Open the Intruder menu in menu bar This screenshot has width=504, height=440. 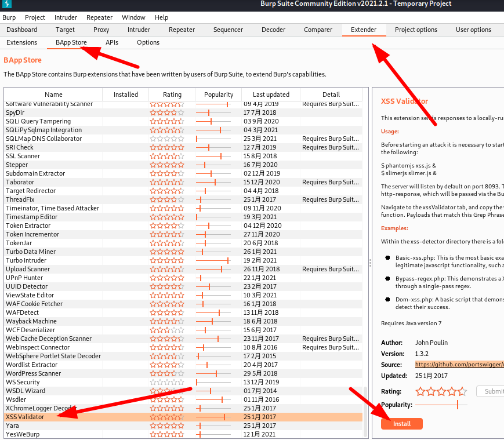66,17
